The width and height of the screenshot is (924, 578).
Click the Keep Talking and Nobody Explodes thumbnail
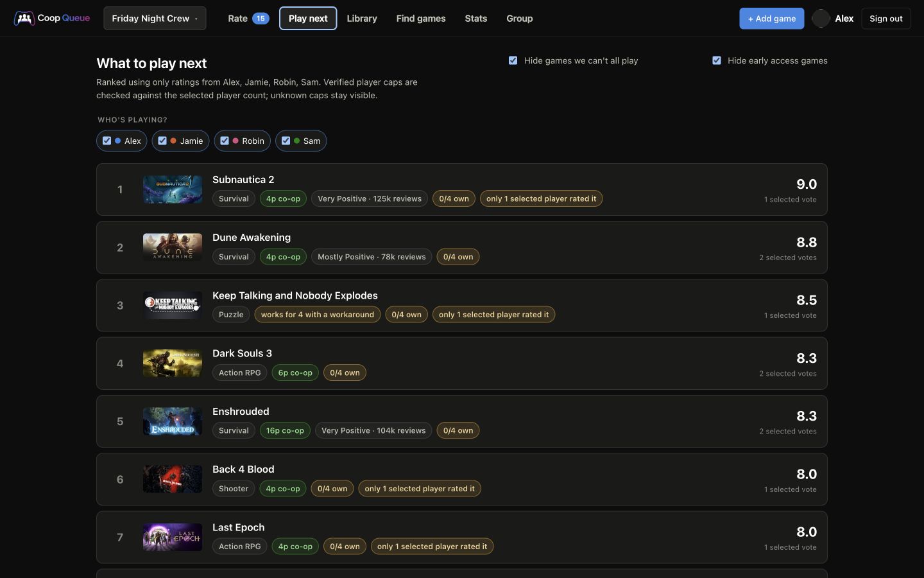tap(173, 305)
